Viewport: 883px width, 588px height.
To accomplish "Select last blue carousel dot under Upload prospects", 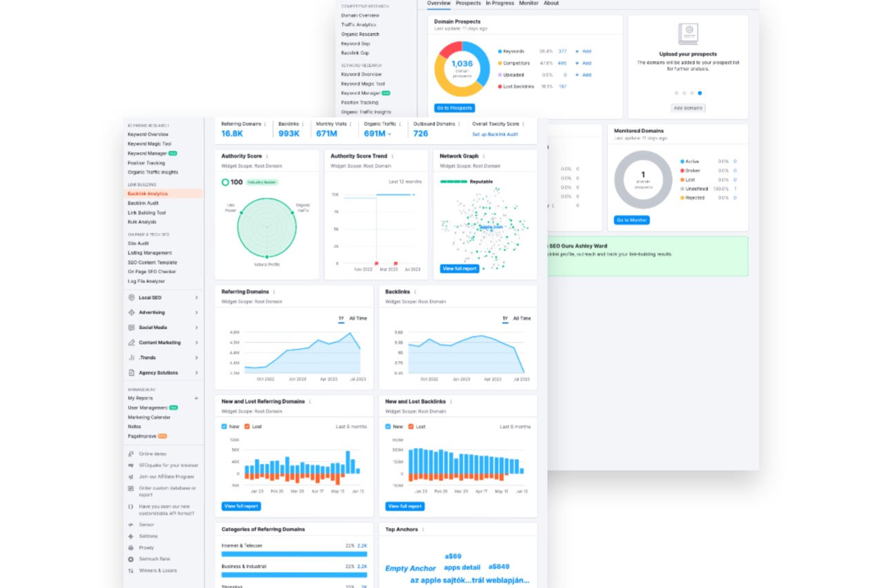I will 700,92.
